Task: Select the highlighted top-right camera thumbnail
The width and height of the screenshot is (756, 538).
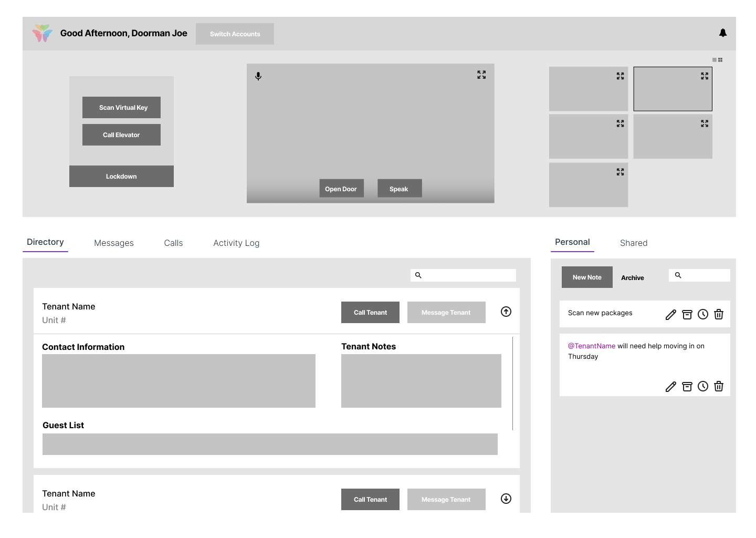Action: pos(672,89)
